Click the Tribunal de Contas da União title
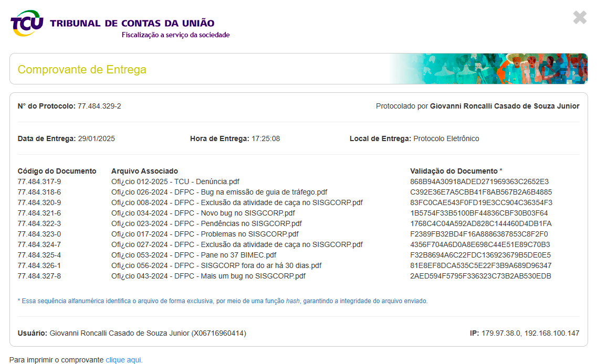The width and height of the screenshot is (597, 364). pyautogui.click(x=132, y=23)
